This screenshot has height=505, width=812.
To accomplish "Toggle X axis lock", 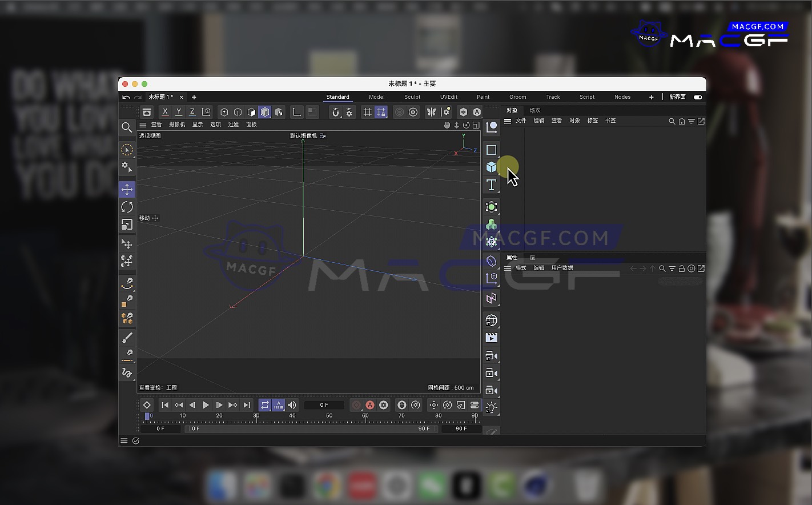I will point(165,112).
